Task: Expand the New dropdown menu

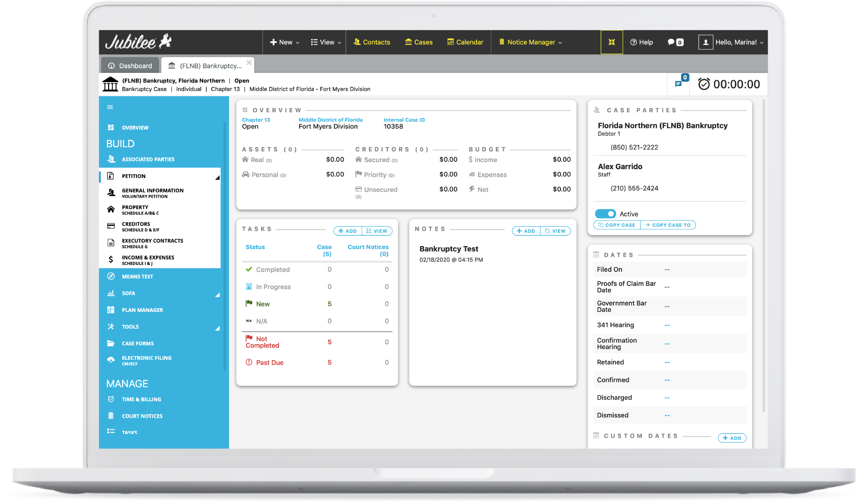Action: point(285,42)
